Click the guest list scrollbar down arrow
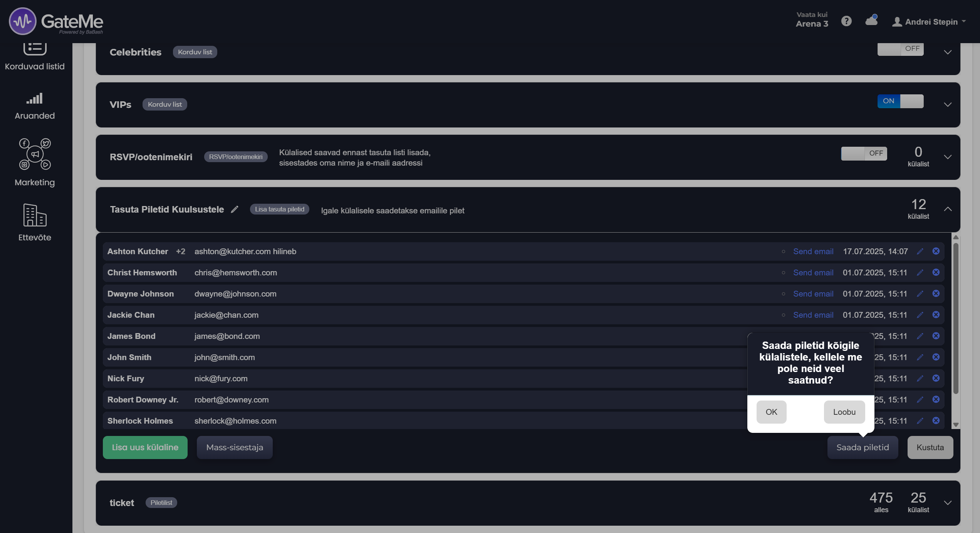This screenshot has height=533, width=980. pyautogui.click(x=956, y=425)
